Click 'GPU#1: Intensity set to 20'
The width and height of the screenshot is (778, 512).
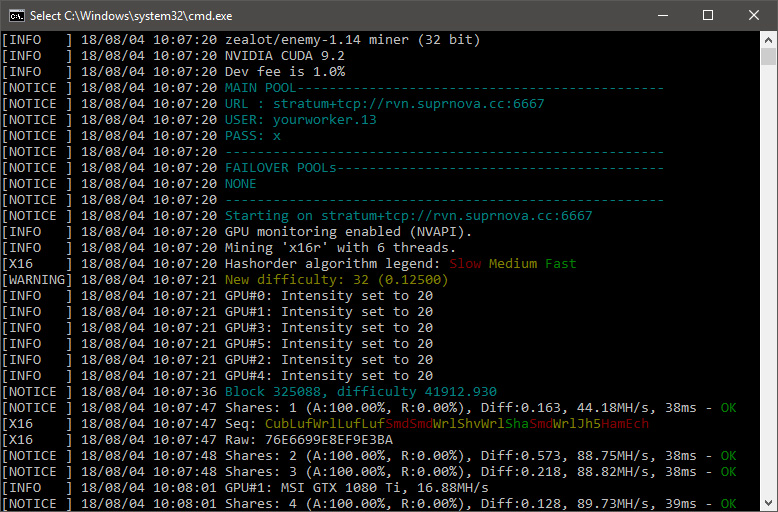[328, 312]
